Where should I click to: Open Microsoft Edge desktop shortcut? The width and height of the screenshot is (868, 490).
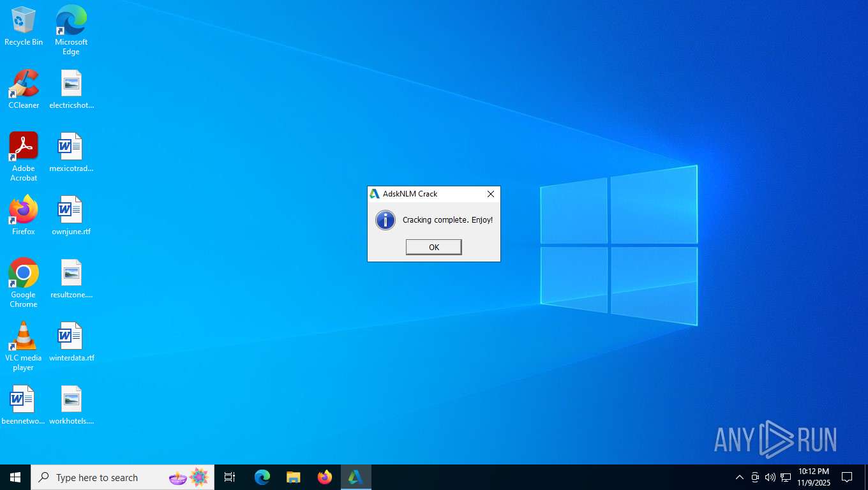click(71, 30)
